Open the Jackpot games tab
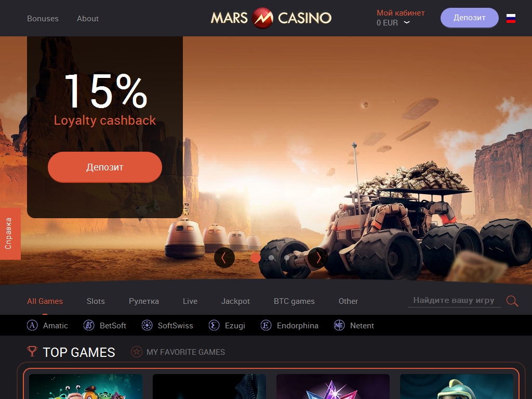Image resolution: width=532 pixels, height=399 pixels. 235,301
